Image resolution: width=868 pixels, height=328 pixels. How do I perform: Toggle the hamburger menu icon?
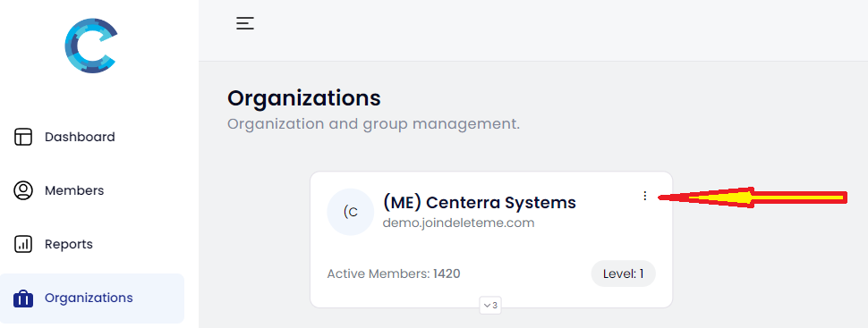coord(244,23)
